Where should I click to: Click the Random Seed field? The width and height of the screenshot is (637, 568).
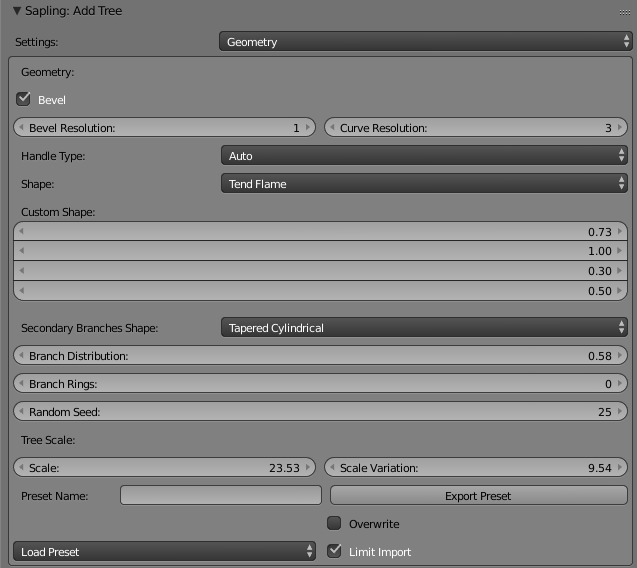[321, 412]
